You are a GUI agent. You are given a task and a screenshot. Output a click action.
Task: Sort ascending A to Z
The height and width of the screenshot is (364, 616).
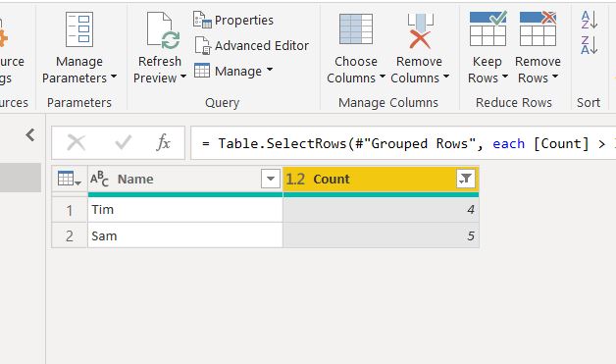pyautogui.click(x=589, y=20)
